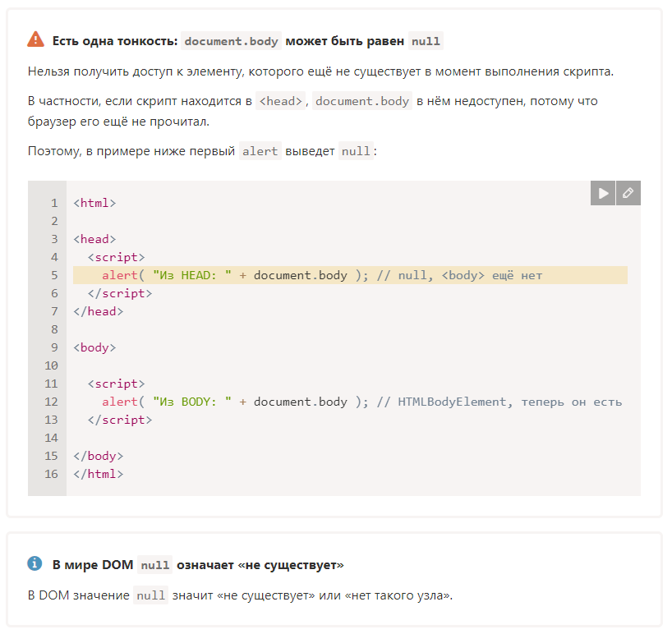Click the closing </head> tag line

(98, 311)
